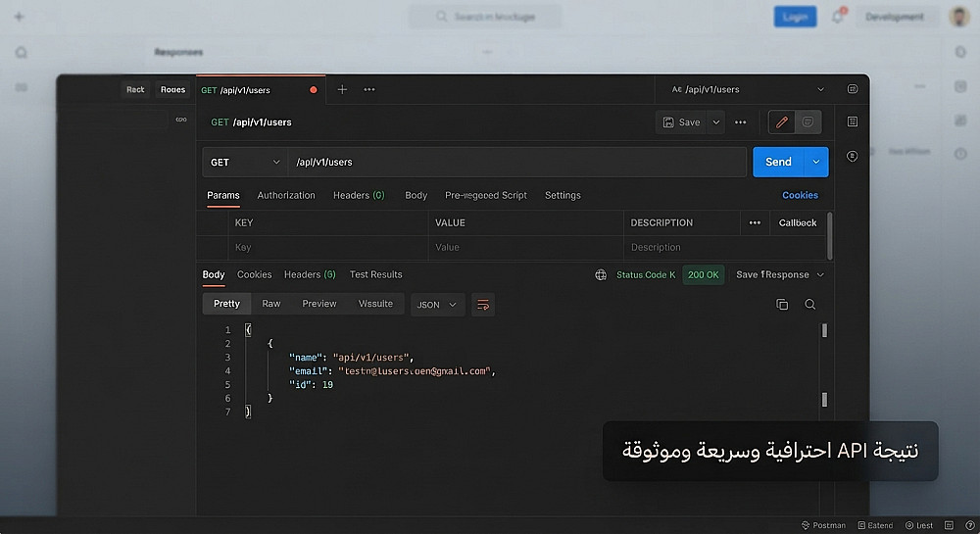
Task: Click the response body vertical scrollbar
Action: click(824, 365)
